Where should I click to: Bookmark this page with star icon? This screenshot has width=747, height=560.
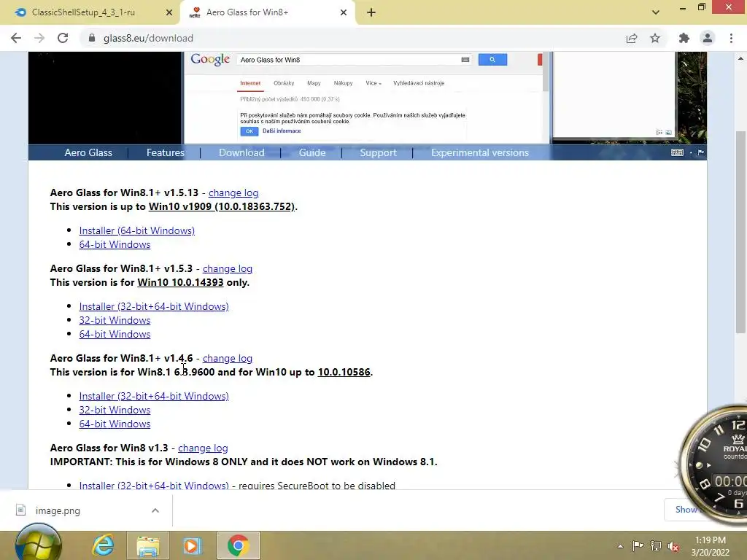(655, 38)
